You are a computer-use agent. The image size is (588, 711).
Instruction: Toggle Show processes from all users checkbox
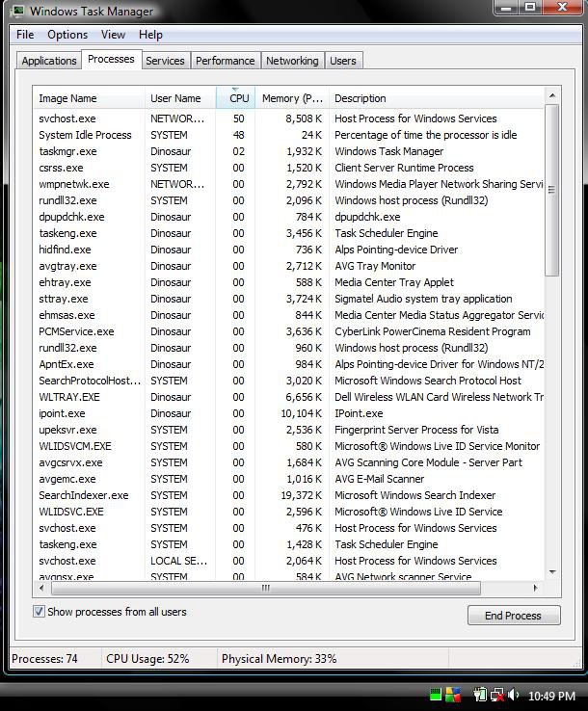pyautogui.click(x=39, y=611)
